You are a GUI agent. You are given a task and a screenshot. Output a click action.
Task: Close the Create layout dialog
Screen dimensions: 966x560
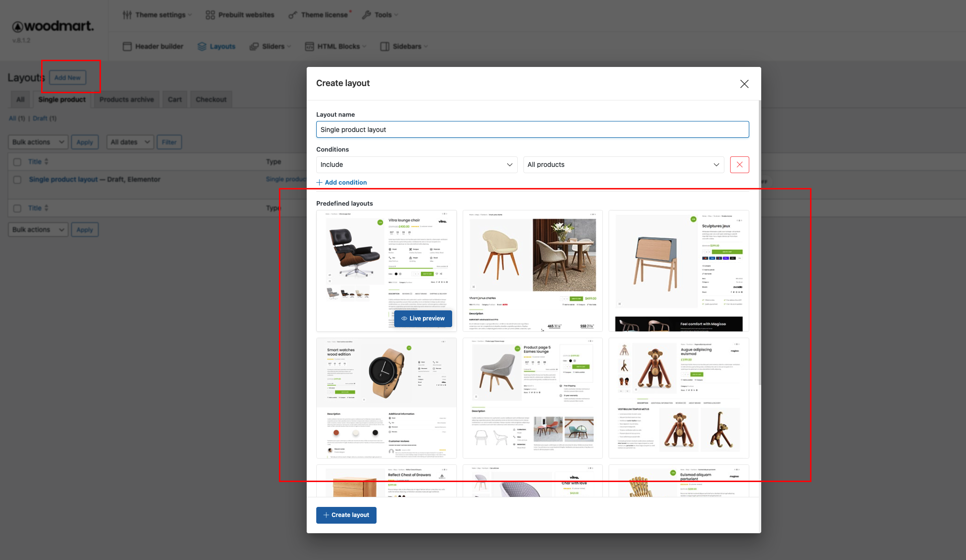(x=744, y=84)
